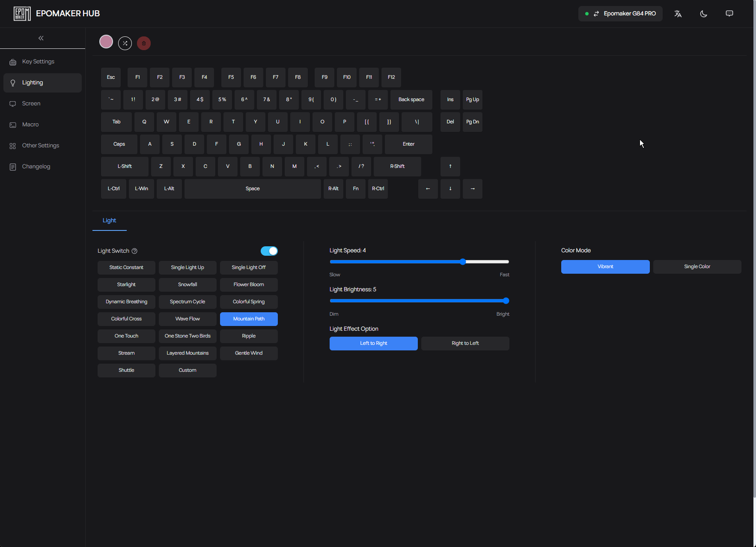Image resolution: width=756 pixels, height=547 pixels.
Task: Switch to dark mode moon icon
Action: pos(703,14)
